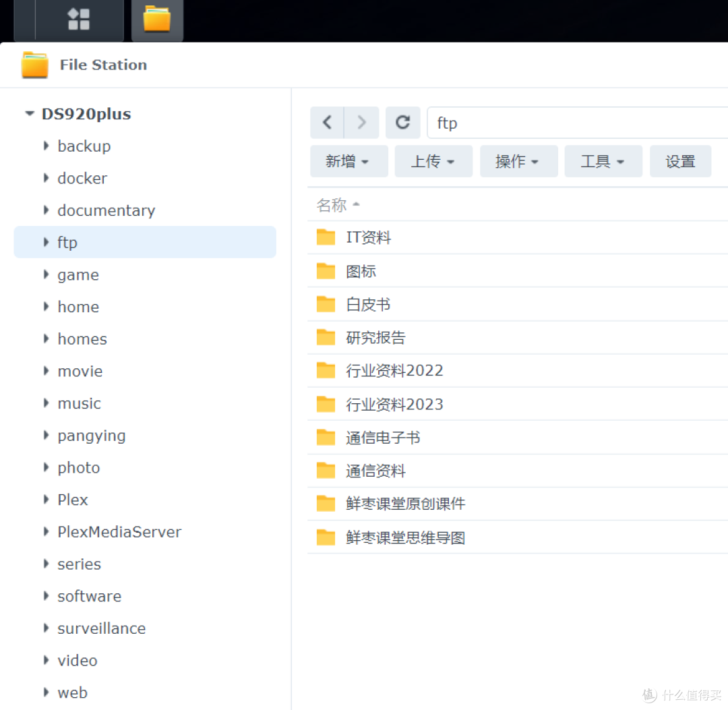Open the 上传 dropdown menu

coord(433,161)
